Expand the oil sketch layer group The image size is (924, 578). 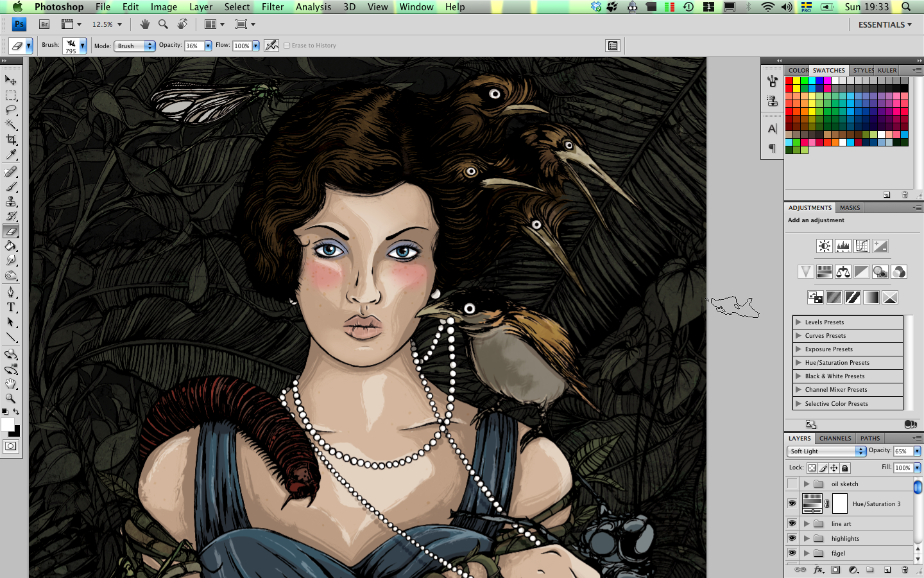point(807,484)
